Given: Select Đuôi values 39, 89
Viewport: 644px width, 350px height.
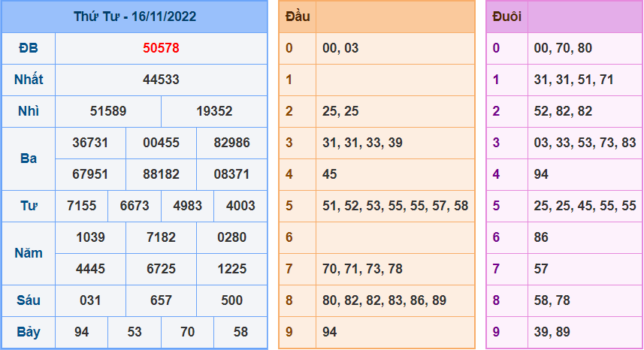Looking at the screenshot, I should coord(552,332).
